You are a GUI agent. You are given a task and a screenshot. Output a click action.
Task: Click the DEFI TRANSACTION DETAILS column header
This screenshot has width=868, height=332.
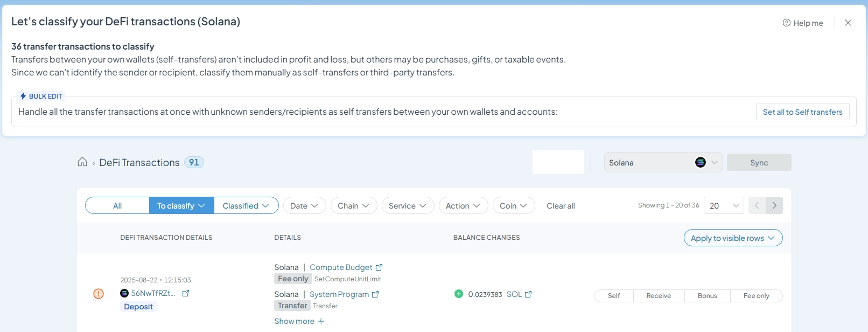point(166,238)
